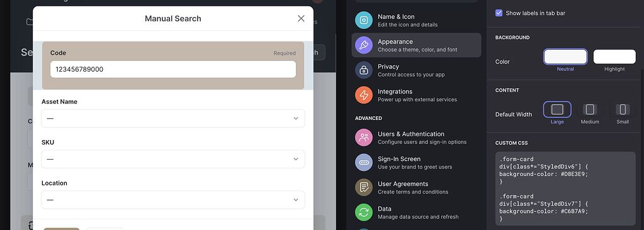Pick the Highlight background color swatch

[x=614, y=57]
